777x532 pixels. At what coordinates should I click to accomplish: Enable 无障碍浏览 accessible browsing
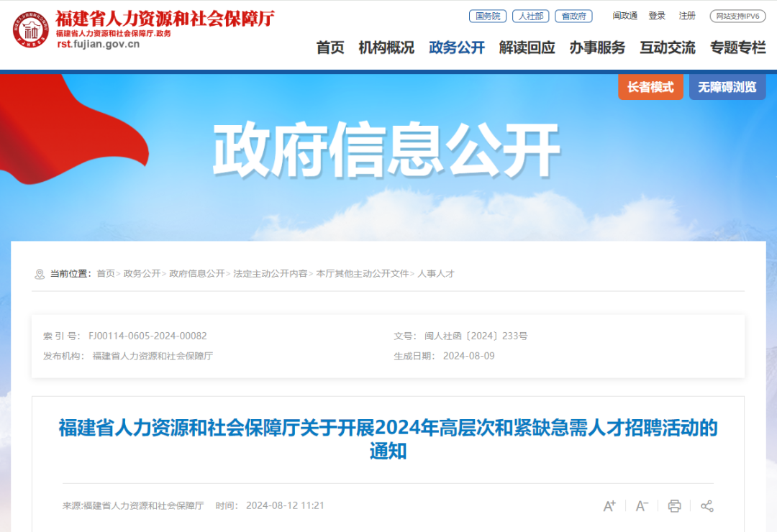(x=727, y=87)
